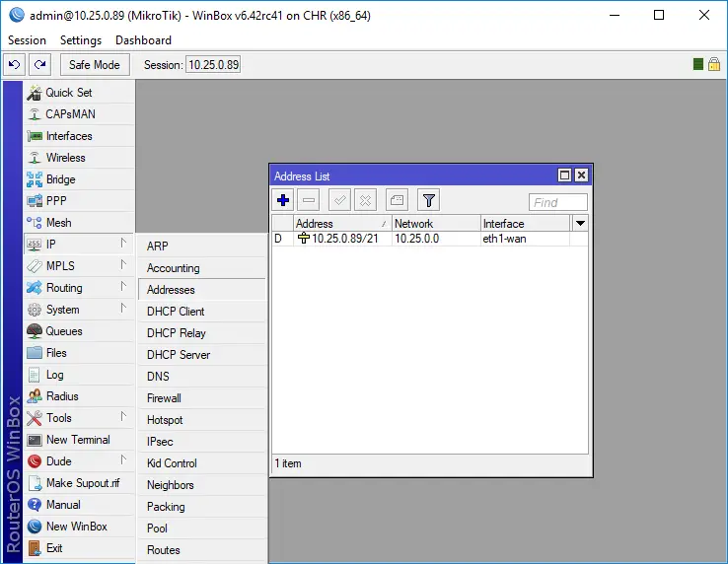Open the Session menu
The height and width of the screenshot is (564, 728).
[x=27, y=40]
